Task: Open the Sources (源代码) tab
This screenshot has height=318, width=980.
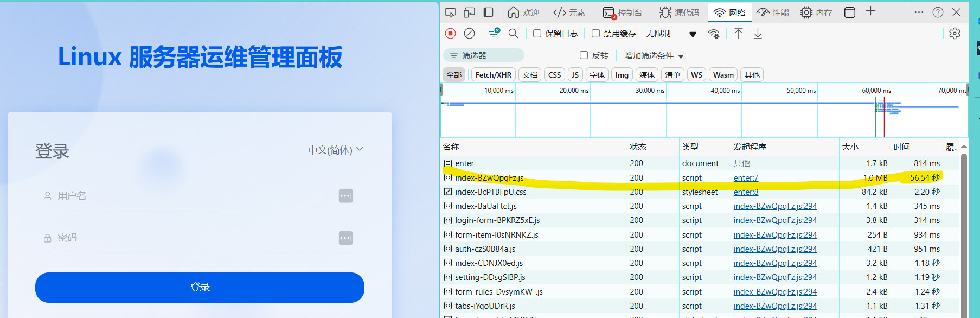Action: 680,12
